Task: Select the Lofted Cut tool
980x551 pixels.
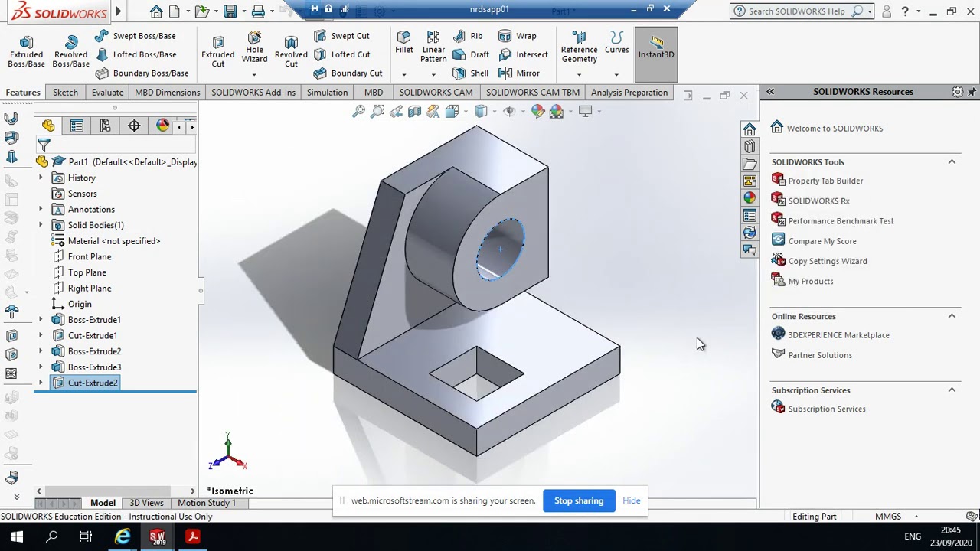Action: [342, 54]
